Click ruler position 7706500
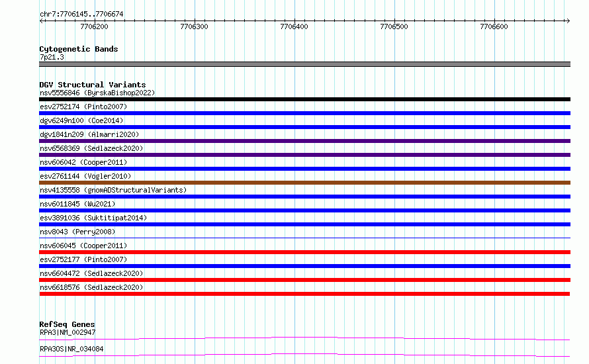Screen dimensions: 589x364 tap(394, 26)
